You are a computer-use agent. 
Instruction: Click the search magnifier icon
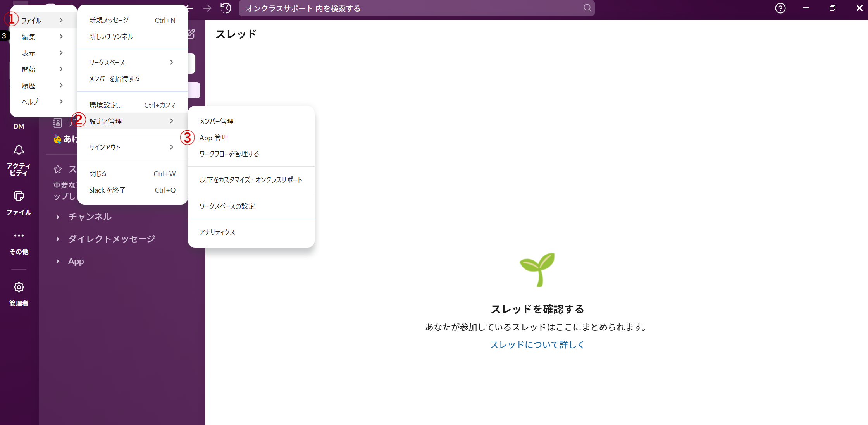(x=587, y=8)
